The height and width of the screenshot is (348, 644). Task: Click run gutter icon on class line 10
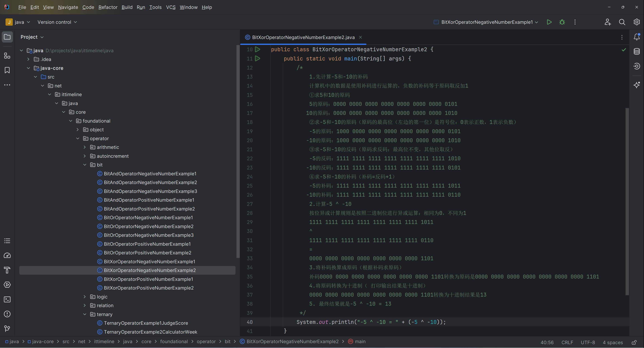[x=257, y=49]
